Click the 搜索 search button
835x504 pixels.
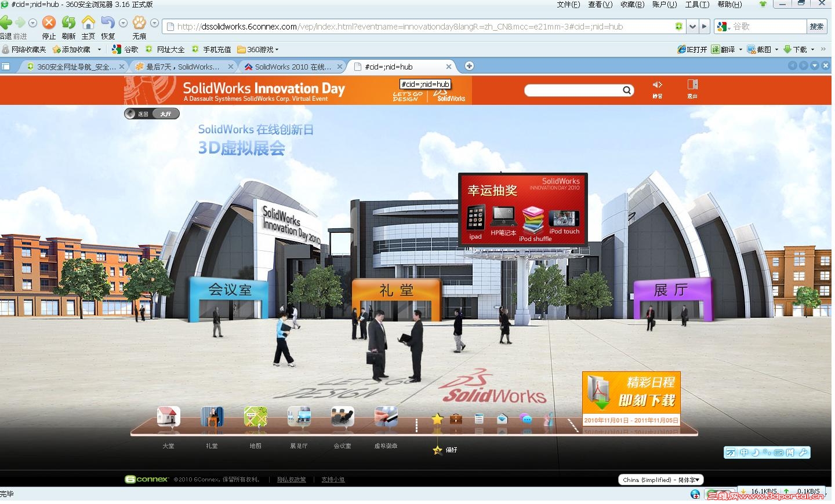pos(816,27)
